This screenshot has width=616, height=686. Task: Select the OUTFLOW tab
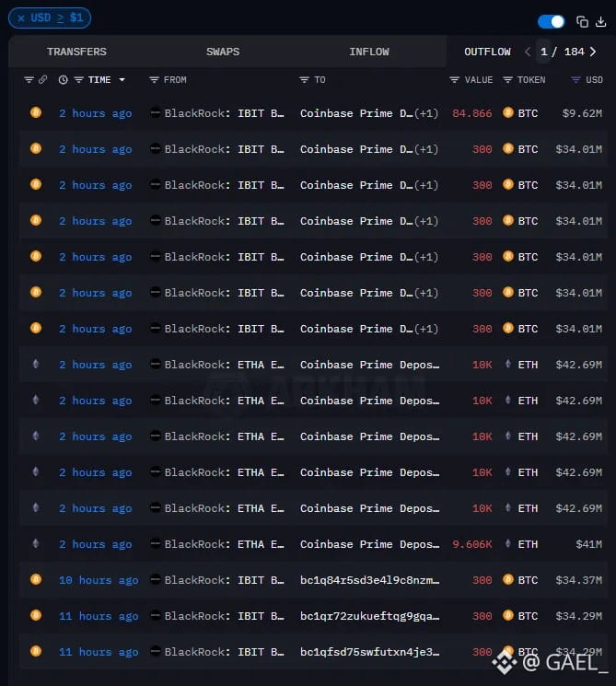pos(487,52)
